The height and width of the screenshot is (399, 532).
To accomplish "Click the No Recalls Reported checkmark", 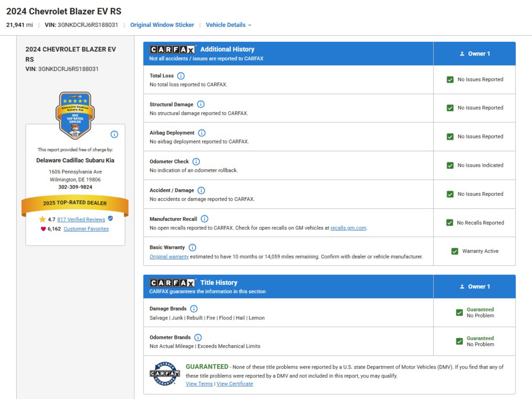I will click(450, 223).
